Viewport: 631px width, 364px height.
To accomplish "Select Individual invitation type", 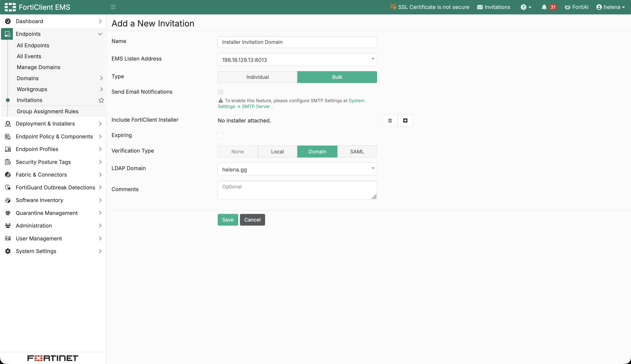I will (257, 77).
